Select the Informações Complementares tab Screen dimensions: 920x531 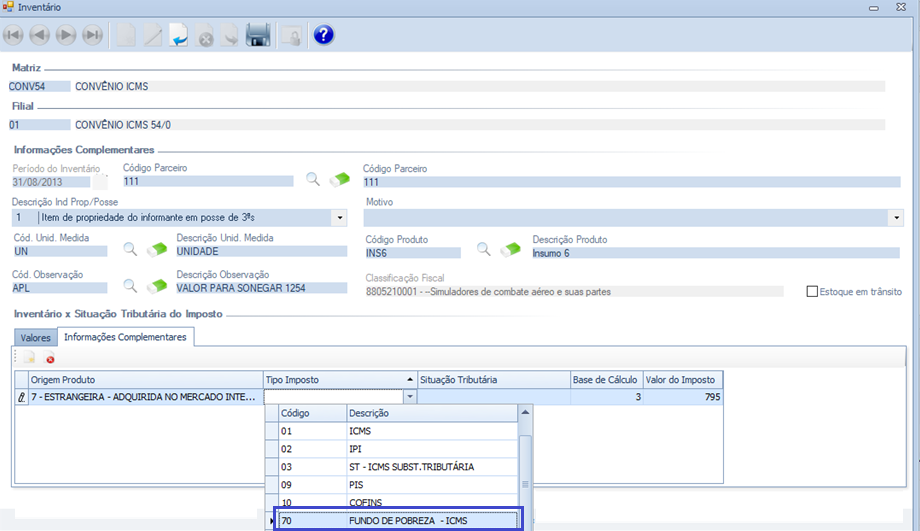coord(125,338)
